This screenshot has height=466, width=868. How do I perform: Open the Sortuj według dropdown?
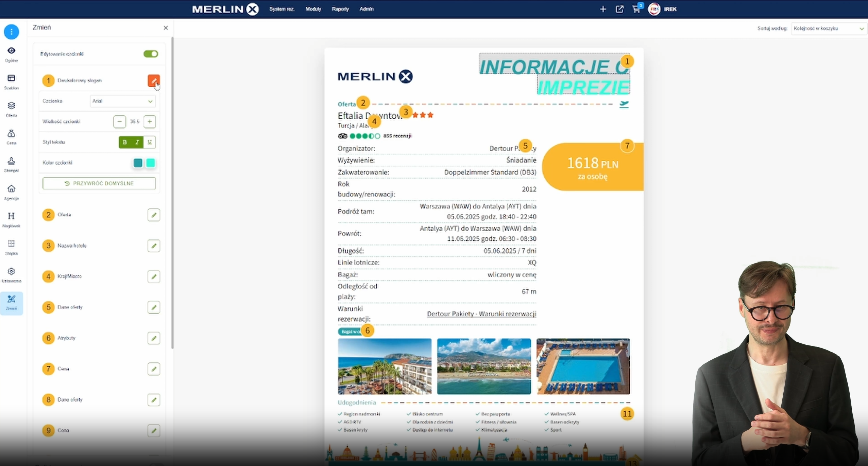click(x=829, y=29)
